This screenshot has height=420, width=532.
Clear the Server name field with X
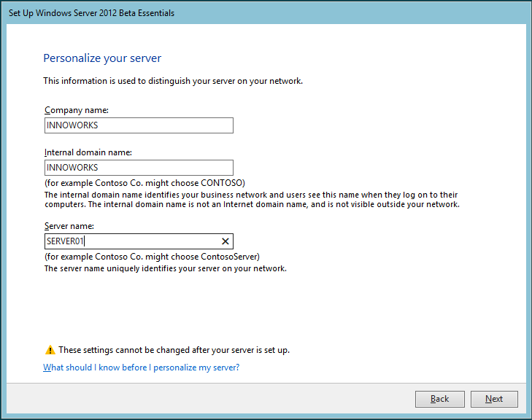225,241
